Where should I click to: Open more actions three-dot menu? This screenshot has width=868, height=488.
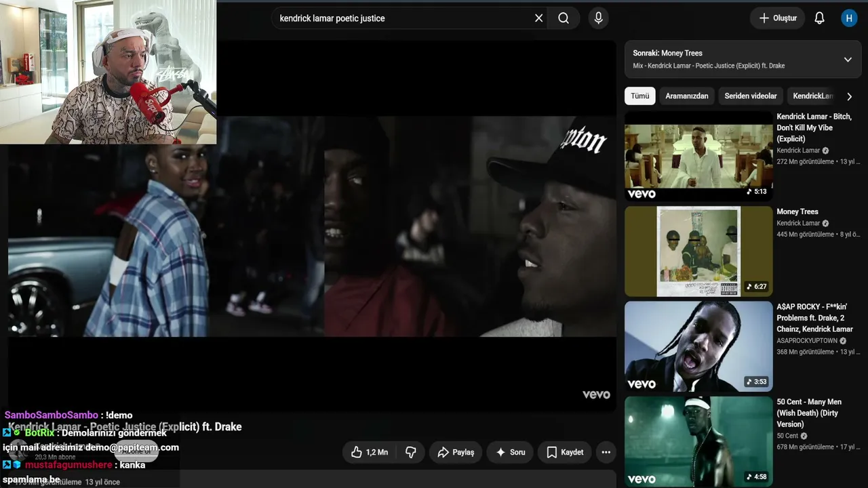tap(606, 452)
